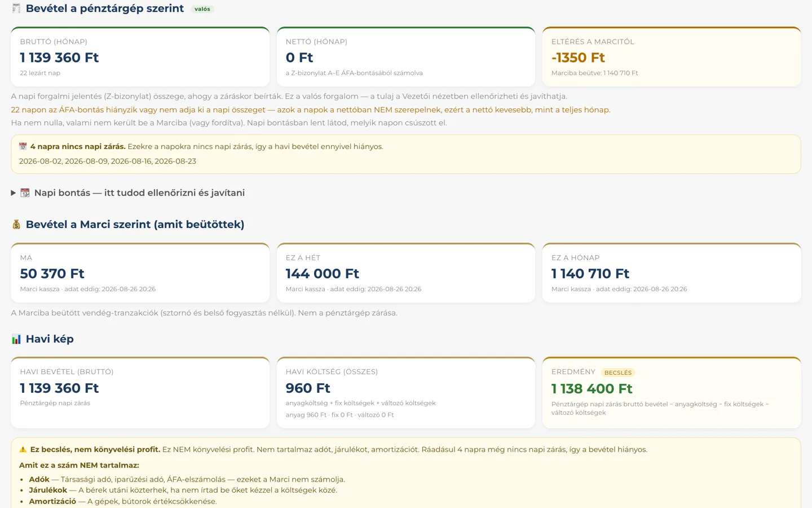Click the green "1 138 400 Ft" Eredmény value

(x=592, y=389)
